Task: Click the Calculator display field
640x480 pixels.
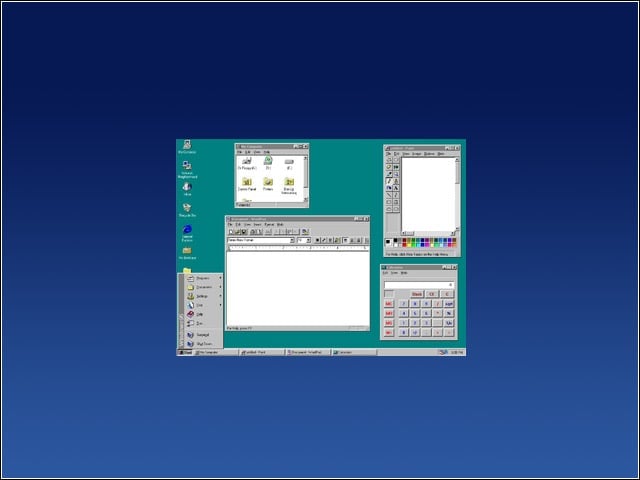Action: coord(419,285)
